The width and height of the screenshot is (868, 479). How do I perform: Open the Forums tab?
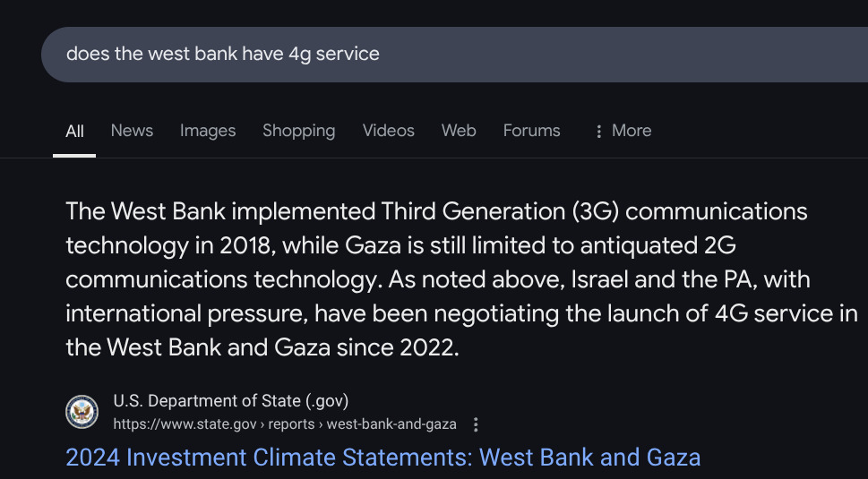(531, 131)
